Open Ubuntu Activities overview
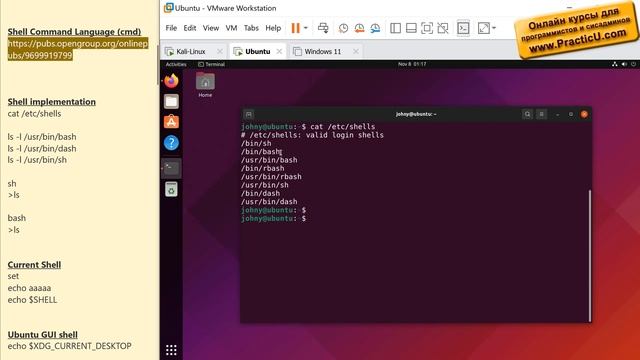Screen dimensions: 640x360 click(x=176, y=64)
